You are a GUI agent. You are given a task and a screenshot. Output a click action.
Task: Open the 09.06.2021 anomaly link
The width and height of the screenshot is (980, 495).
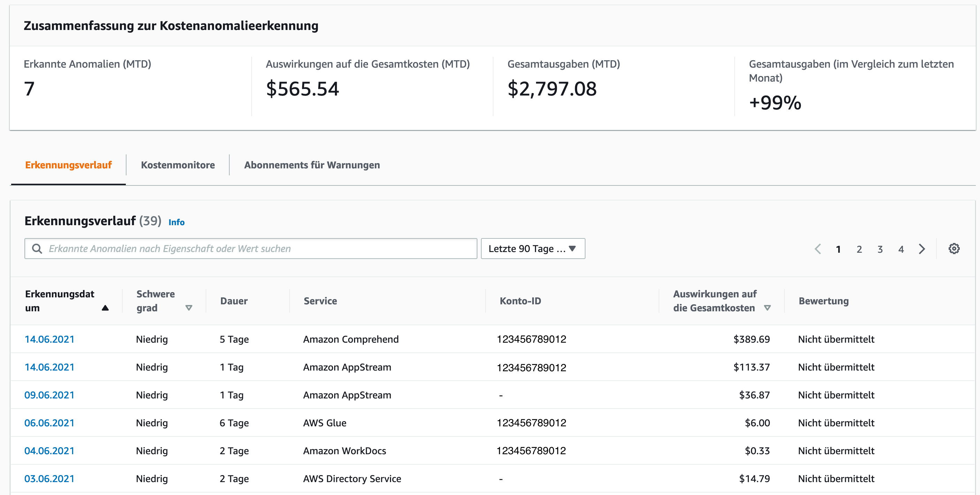(x=49, y=395)
